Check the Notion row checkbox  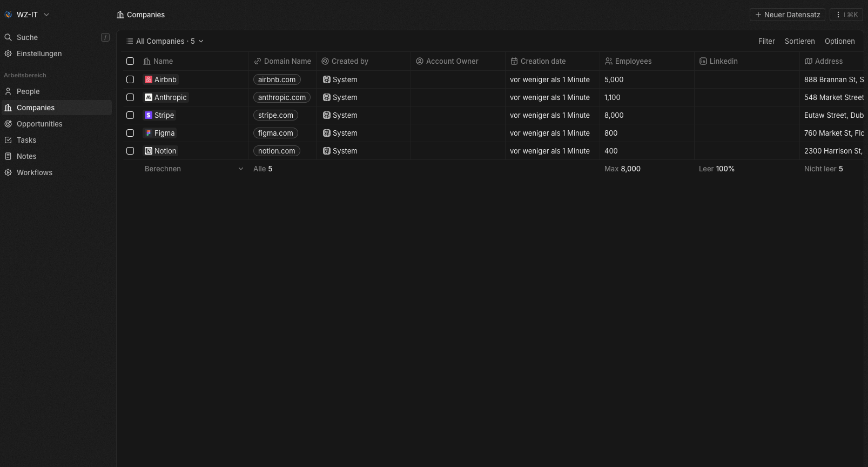click(130, 151)
